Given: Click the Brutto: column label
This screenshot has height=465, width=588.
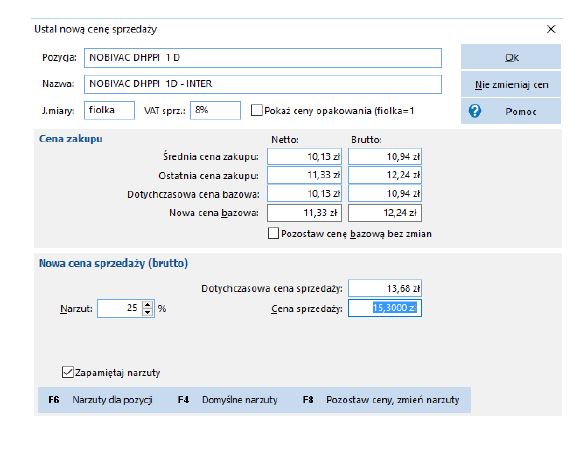Looking at the screenshot, I should tap(366, 140).
